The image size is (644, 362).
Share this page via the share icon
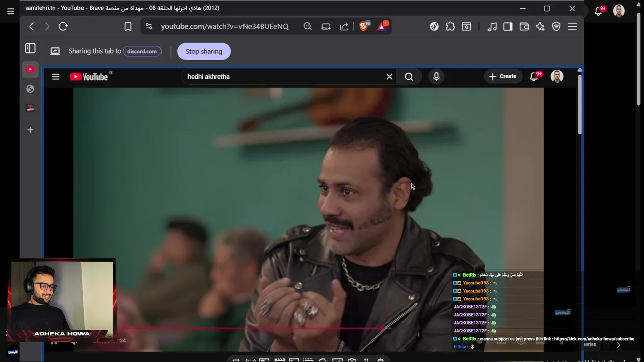pyautogui.click(x=344, y=26)
